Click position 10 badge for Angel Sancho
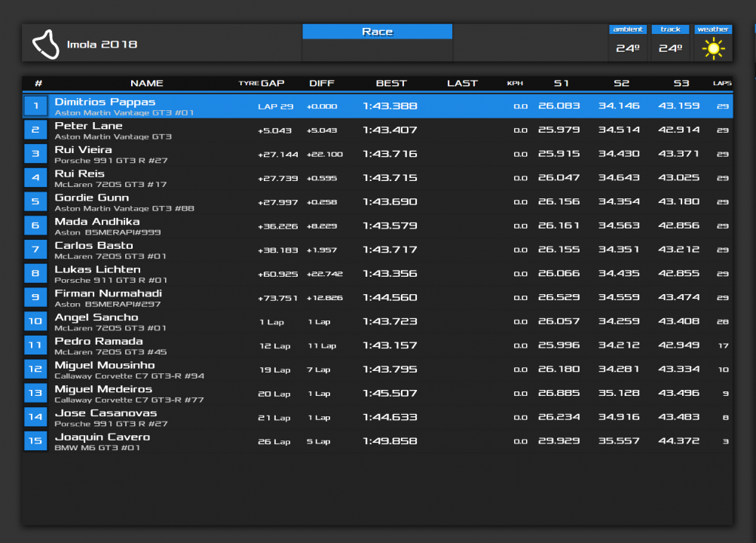The height and width of the screenshot is (543, 756). click(x=35, y=322)
